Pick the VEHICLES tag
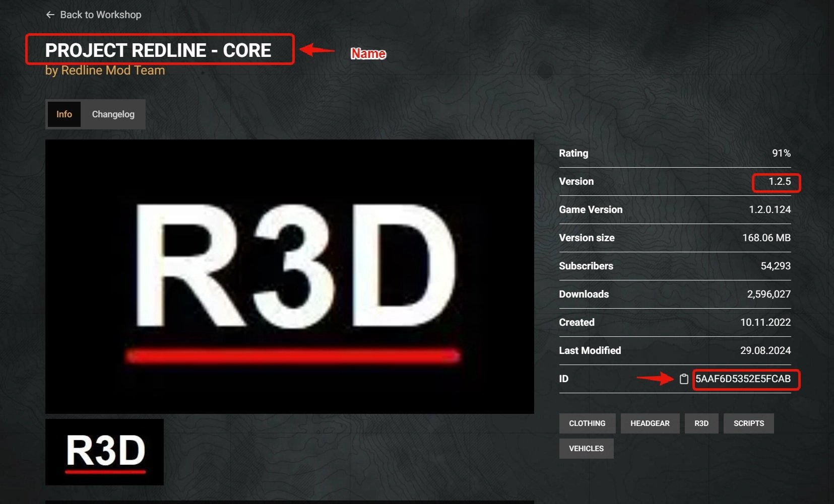The width and height of the screenshot is (834, 504). pyautogui.click(x=586, y=449)
